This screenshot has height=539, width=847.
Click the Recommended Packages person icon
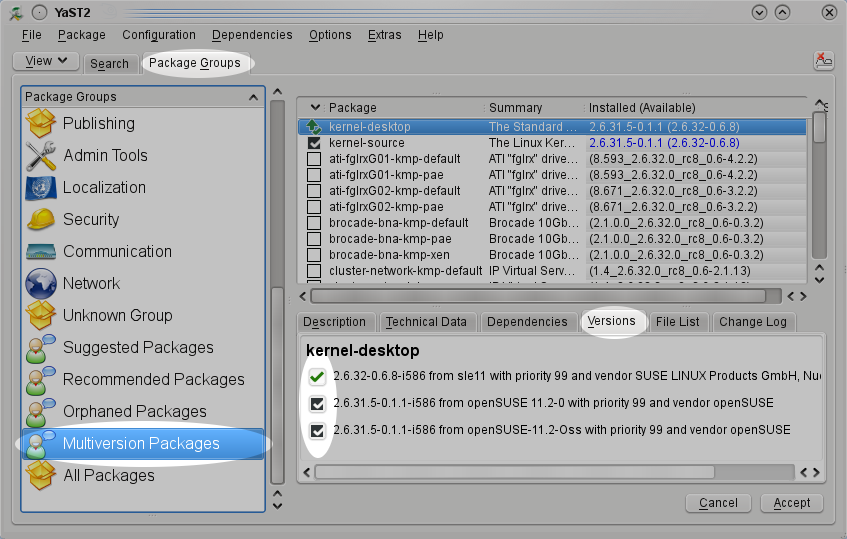41,380
